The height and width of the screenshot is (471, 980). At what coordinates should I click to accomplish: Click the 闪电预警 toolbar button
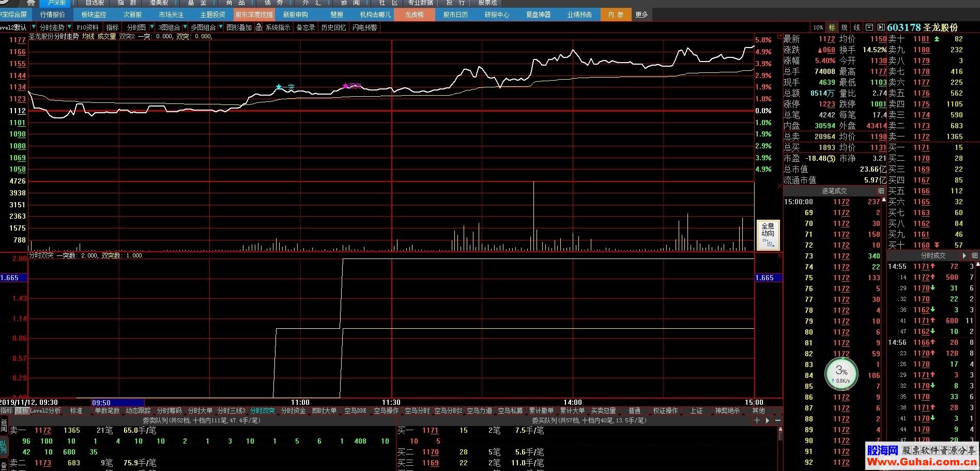(364, 27)
